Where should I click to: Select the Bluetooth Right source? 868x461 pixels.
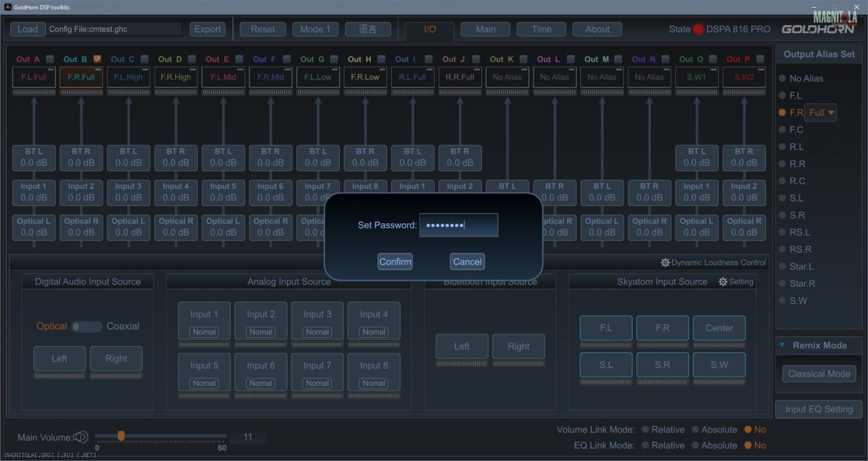519,347
